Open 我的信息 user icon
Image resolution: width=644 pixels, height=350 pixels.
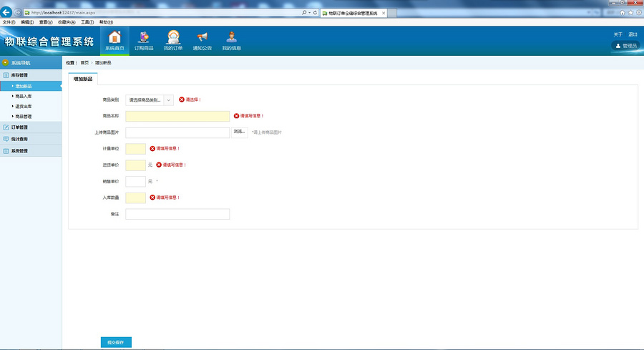click(231, 40)
